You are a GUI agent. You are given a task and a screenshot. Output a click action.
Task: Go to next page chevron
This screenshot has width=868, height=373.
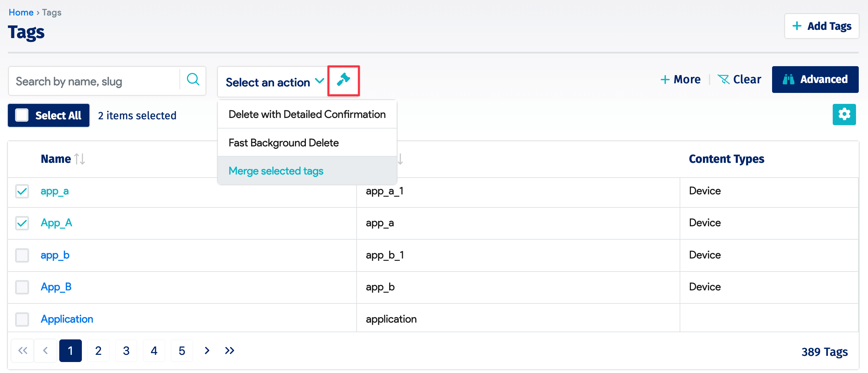207,350
